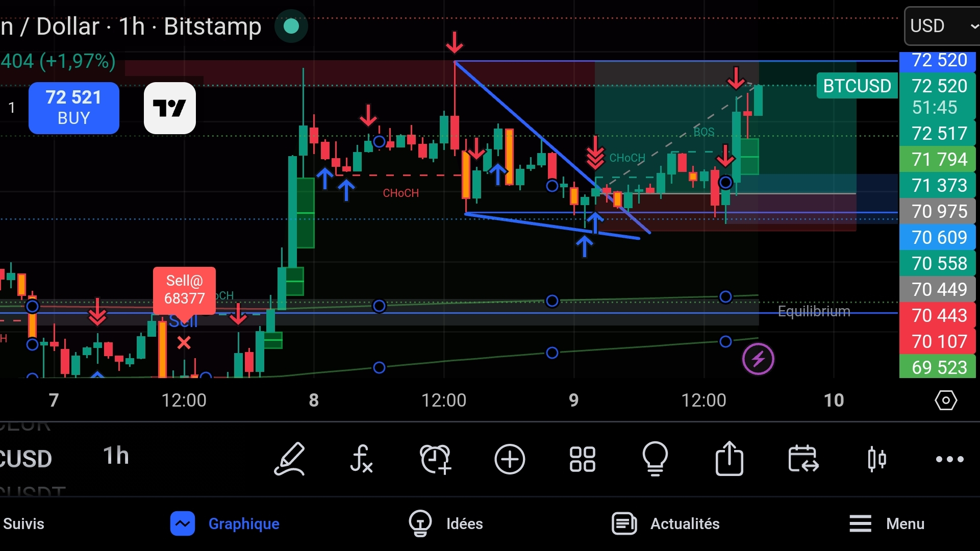Open the Actualités news tab
Image resolution: width=980 pixels, height=551 pixels.
(x=666, y=523)
